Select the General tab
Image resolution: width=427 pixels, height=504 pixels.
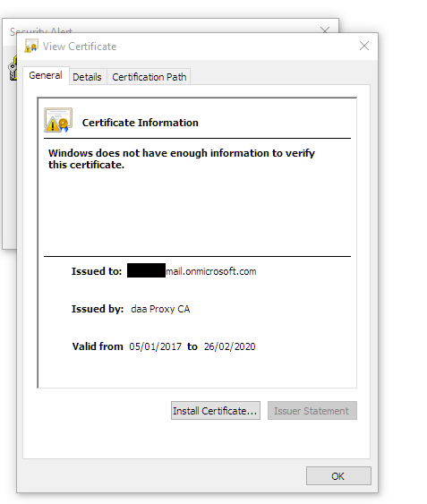(x=46, y=75)
